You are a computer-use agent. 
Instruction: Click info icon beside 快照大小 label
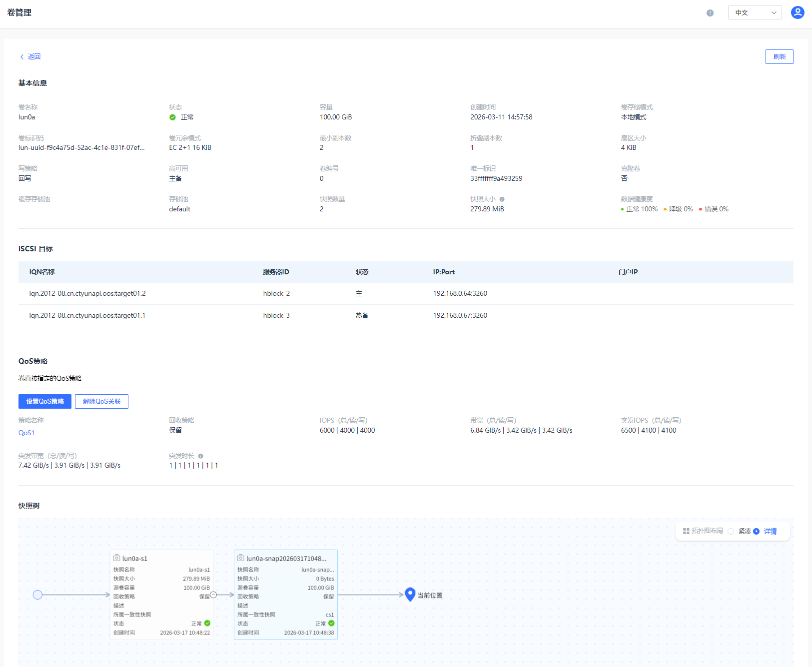pos(502,199)
